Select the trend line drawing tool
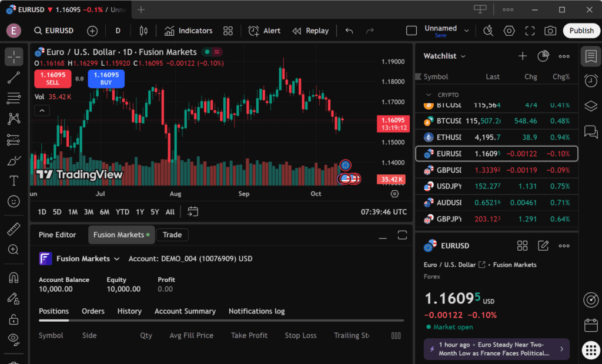The width and height of the screenshot is (602, 364). [14, 77]
